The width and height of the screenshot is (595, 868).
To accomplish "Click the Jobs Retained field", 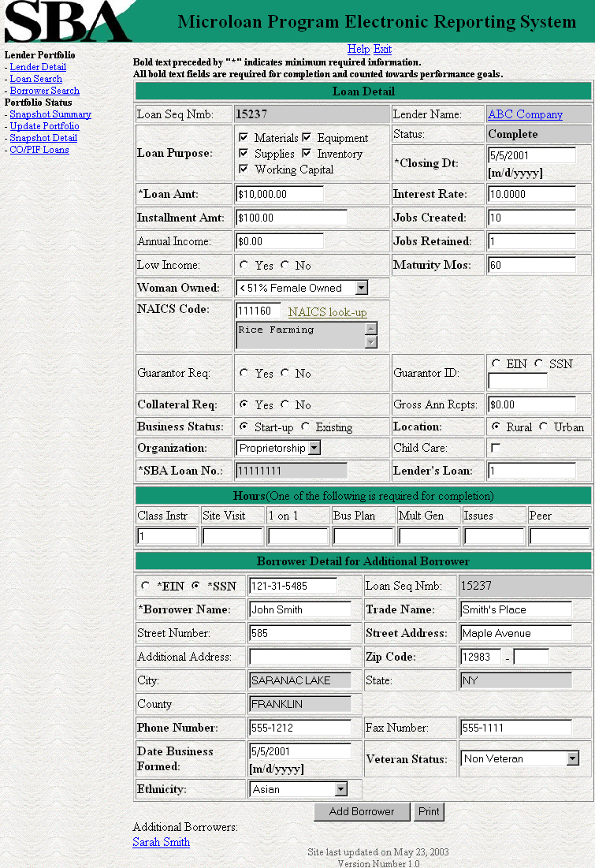I will pos(532,241).
